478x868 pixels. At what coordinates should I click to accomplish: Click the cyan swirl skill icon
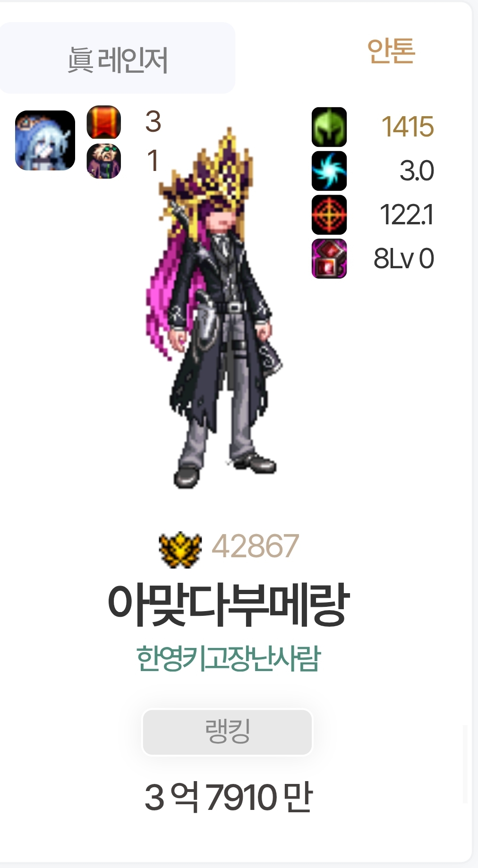(329, 170)
